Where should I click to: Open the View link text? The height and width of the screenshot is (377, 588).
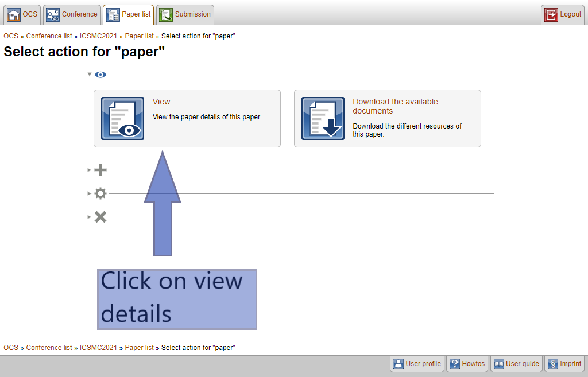click(161, 102)
